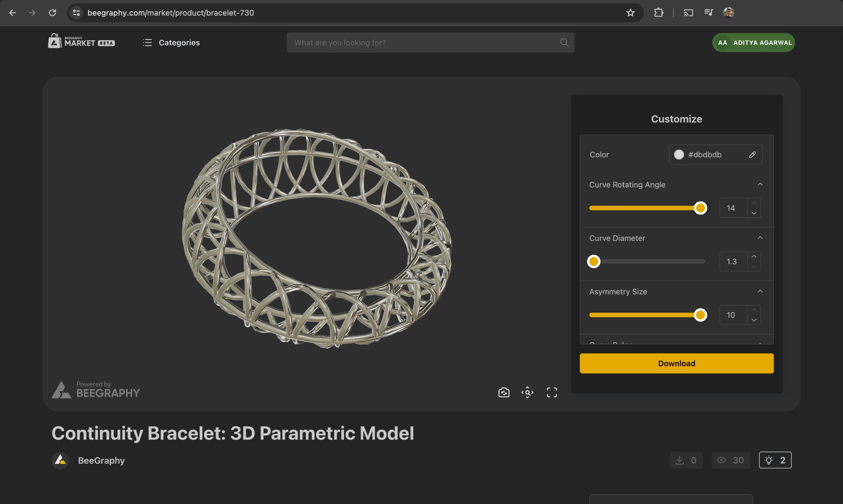Click the Continuity Bracelet title text
843x504 pixels.
click(x=233, y=433)
